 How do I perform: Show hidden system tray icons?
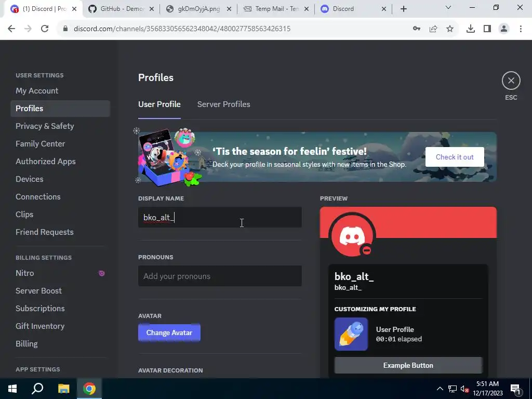coord(440,389)
